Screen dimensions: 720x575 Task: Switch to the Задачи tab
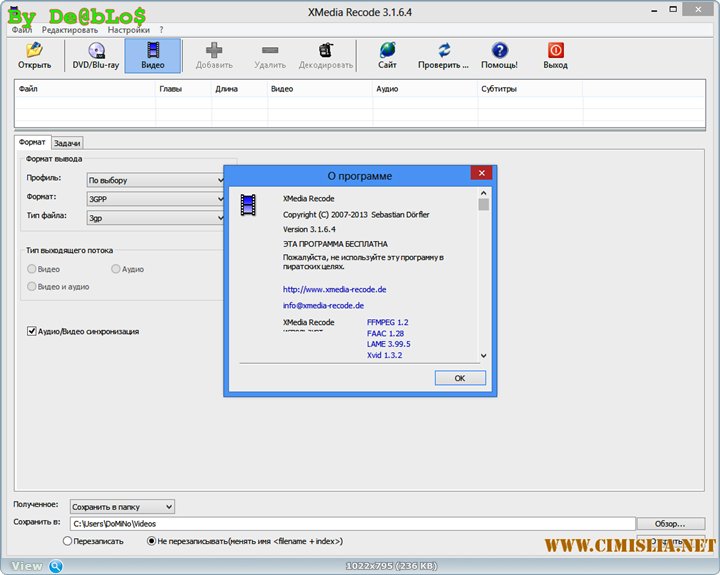67,143
